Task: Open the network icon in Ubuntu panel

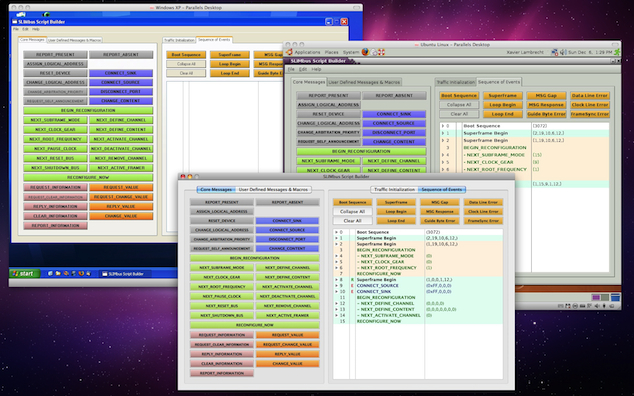Action: (x=555, y=52)
